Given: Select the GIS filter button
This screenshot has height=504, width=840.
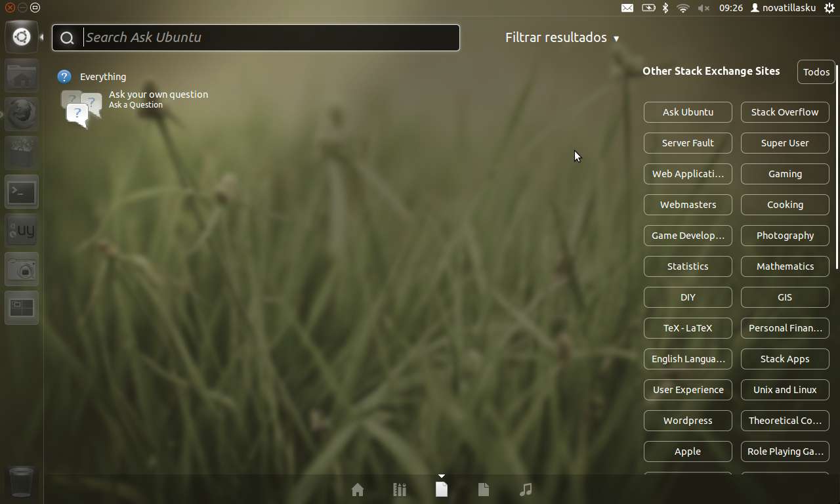Looking at the screenshot, I should 785,297.
